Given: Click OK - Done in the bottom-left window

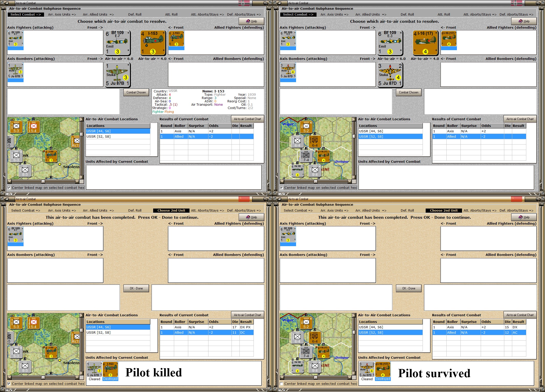Looking at the screenshot, I should point(136,288).
